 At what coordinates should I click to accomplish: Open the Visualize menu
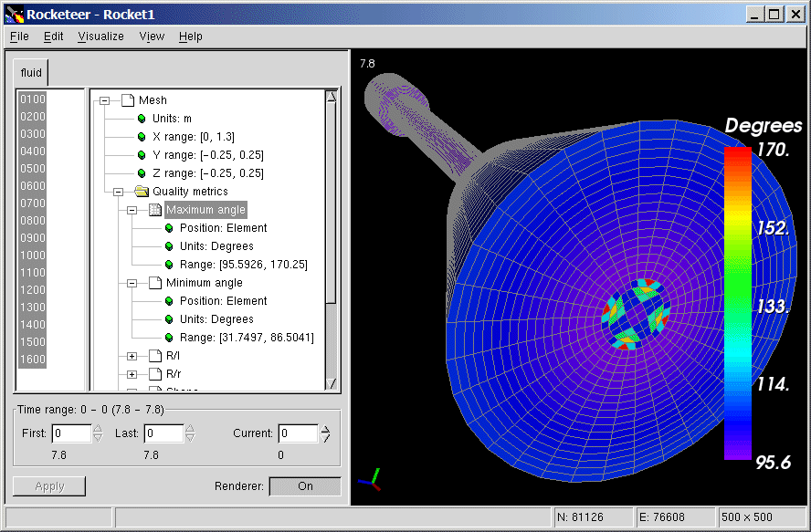point(100,37)
